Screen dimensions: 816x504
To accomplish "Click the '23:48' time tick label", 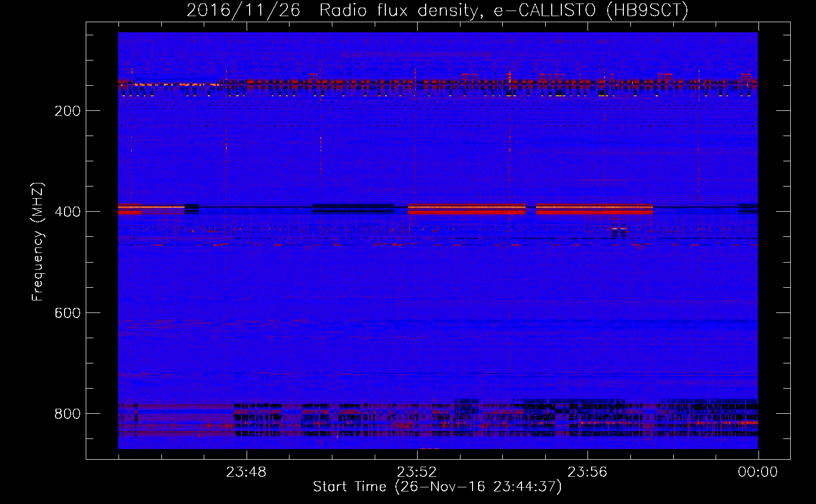I will (246, 472).
